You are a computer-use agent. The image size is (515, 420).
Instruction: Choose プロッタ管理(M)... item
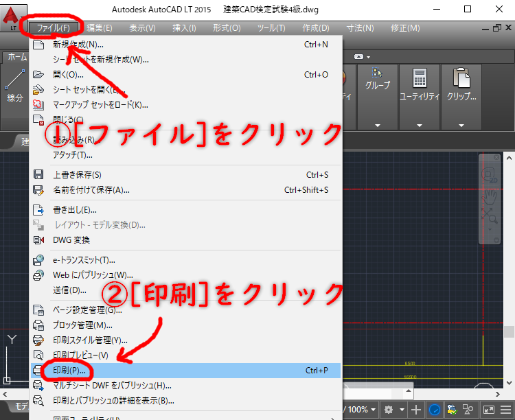(x=185, y=325)
